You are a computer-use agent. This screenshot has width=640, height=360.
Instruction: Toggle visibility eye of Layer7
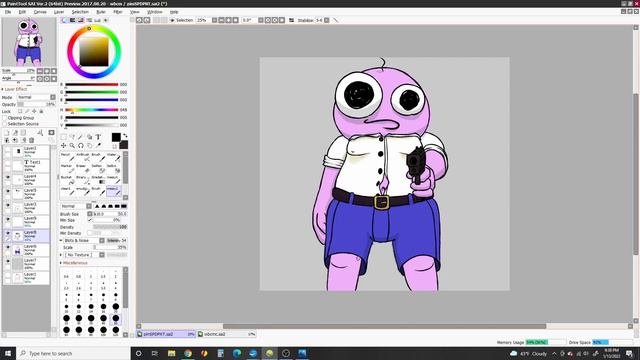(x=7, y=261)
